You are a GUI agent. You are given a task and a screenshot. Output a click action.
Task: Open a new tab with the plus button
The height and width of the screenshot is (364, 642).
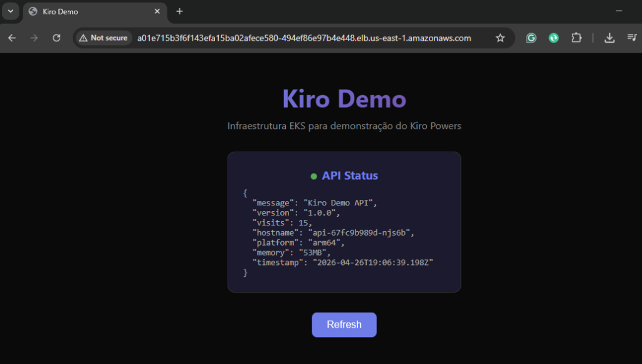[x=180, y=11]
